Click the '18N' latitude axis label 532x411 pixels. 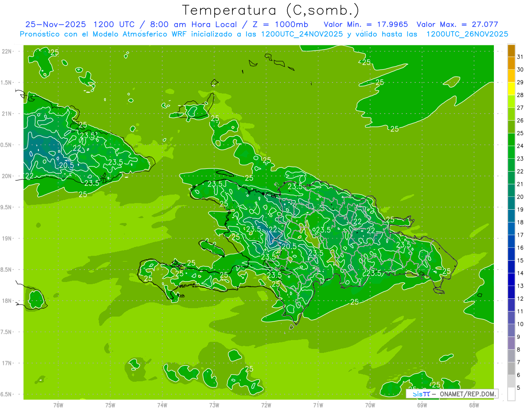click(7, 301)
